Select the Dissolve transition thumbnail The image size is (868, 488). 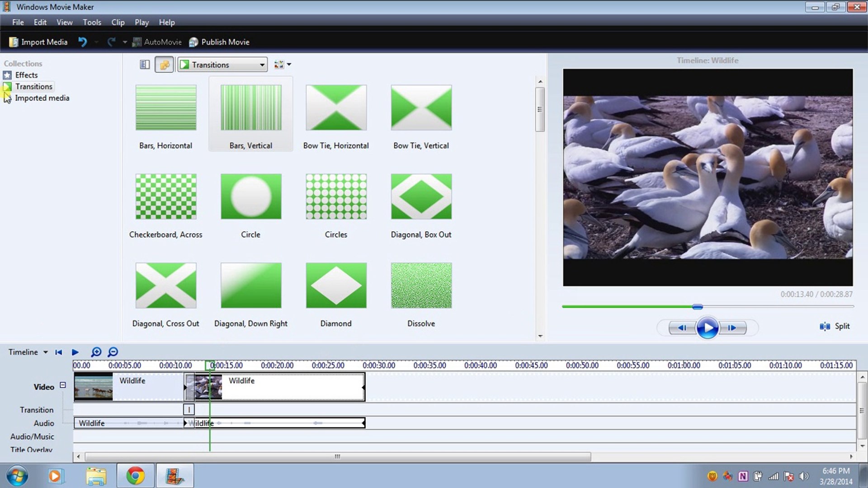(x=421, y=286)
